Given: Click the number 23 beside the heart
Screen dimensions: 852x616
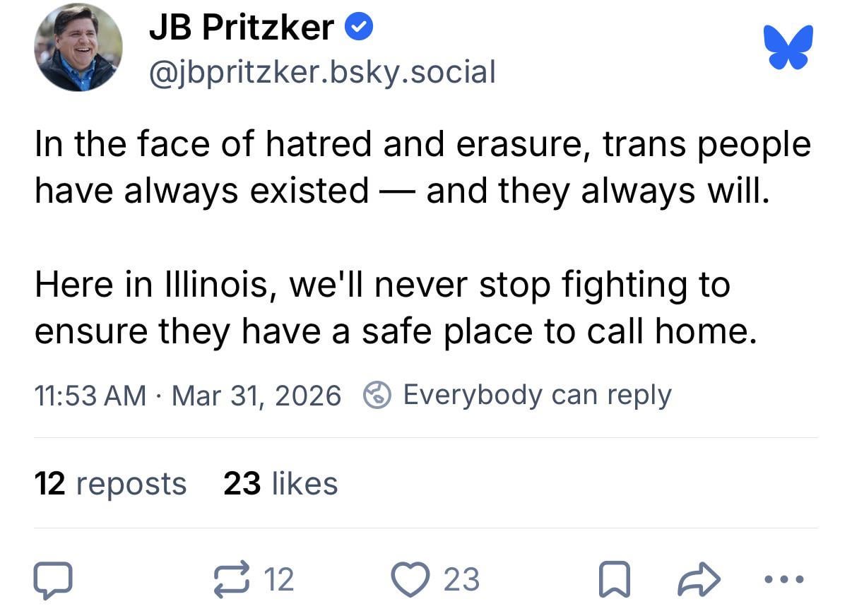Looking at the screenshot, I should [461, 580].
